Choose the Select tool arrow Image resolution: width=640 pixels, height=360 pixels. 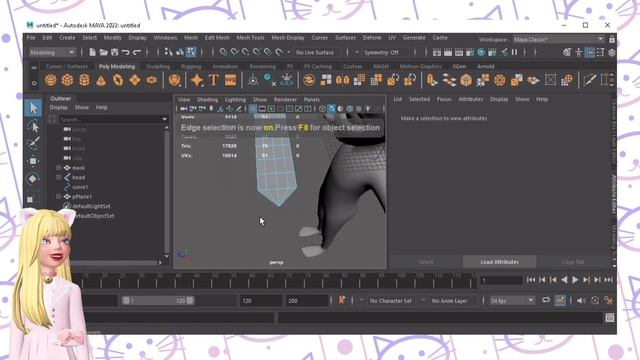coord(33,108)
